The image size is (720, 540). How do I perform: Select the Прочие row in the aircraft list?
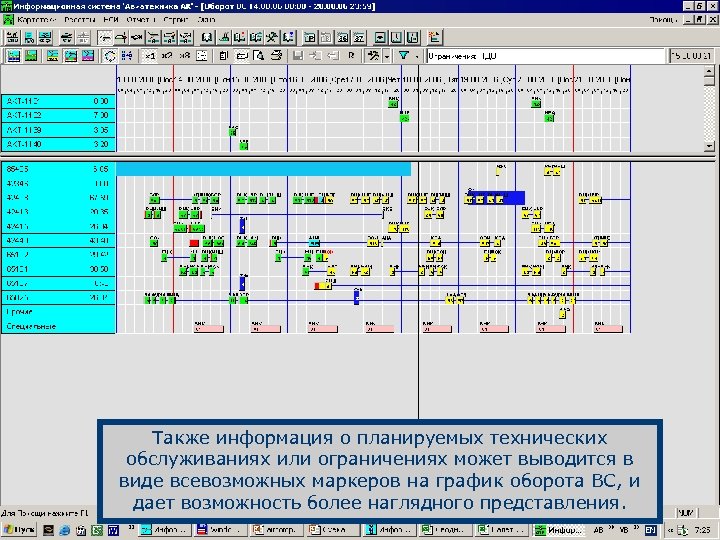(x=58, y=312)
